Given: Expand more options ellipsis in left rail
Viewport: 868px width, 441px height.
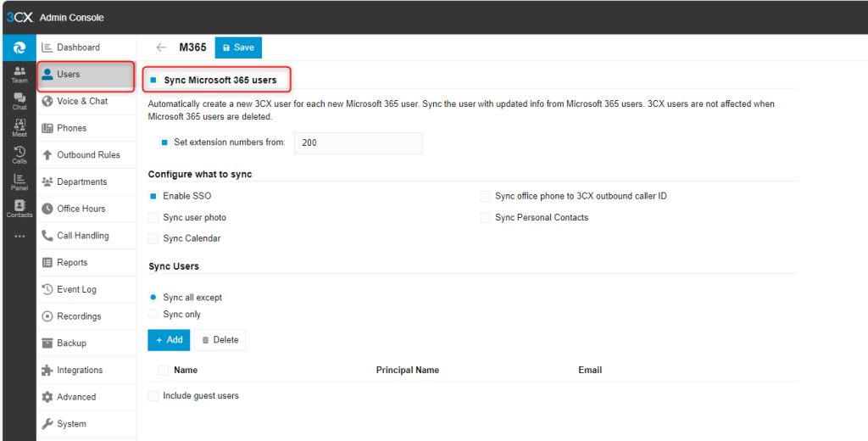Looking at the screenshot, I should (19, 236).
